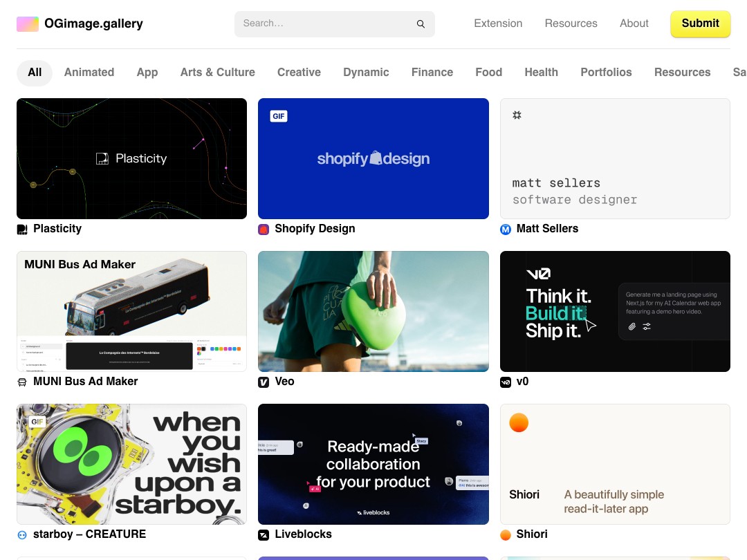Select the All category tab
The image size is (747, 560).
(x=35, y=73)
